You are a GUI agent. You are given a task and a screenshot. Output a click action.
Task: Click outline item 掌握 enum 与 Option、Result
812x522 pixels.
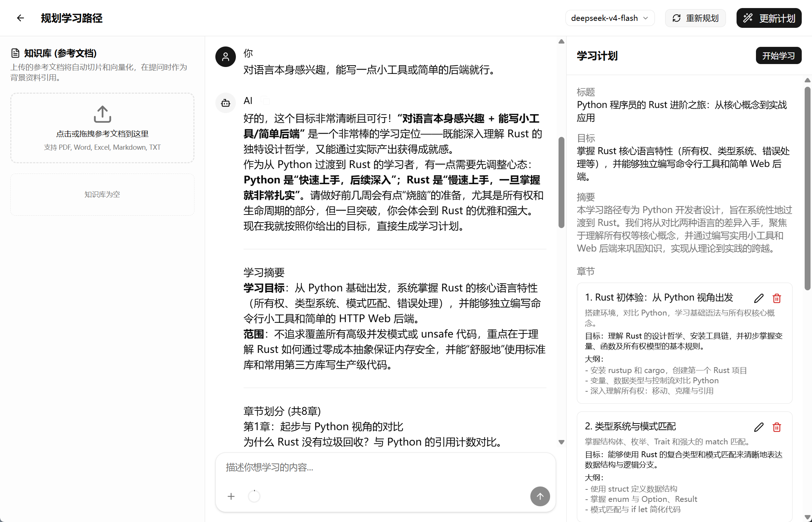tap(641, 499)
